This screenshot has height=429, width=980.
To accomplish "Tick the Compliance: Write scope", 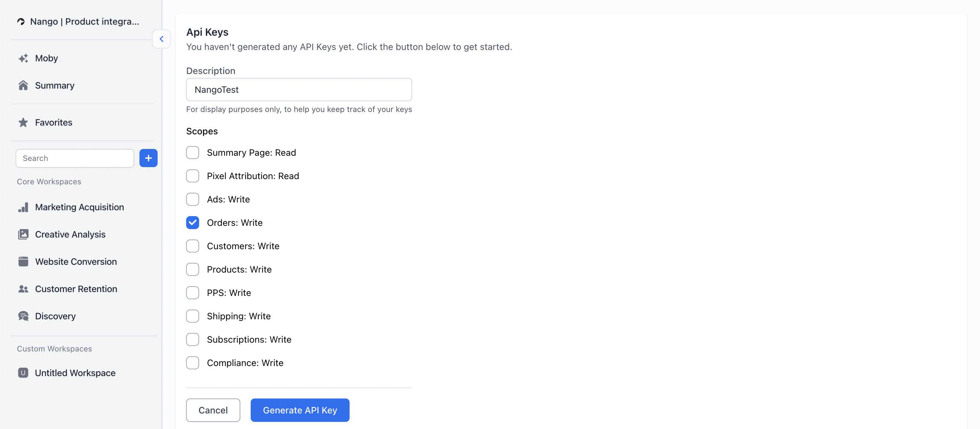I will click(x=193, y=363).
